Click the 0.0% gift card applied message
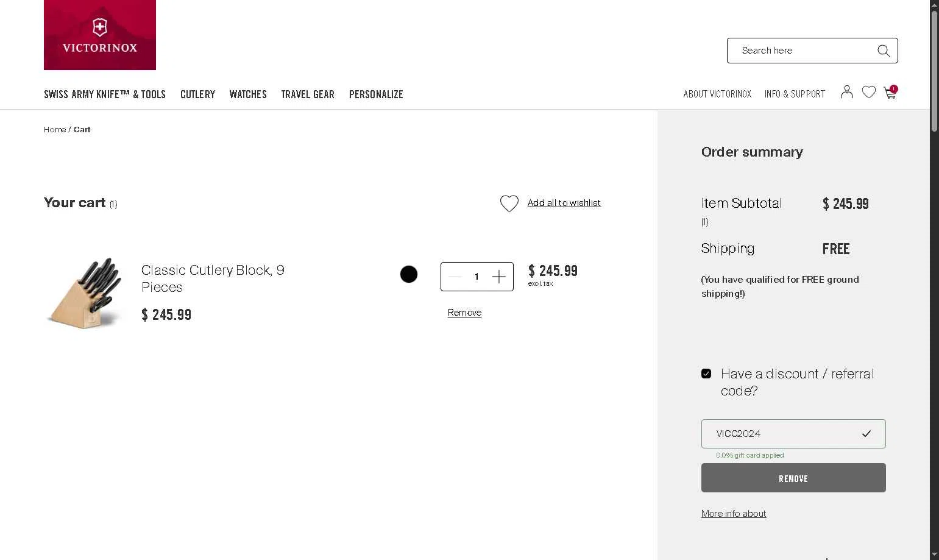This screenshot has width=939, height=560. pos(750,455)
